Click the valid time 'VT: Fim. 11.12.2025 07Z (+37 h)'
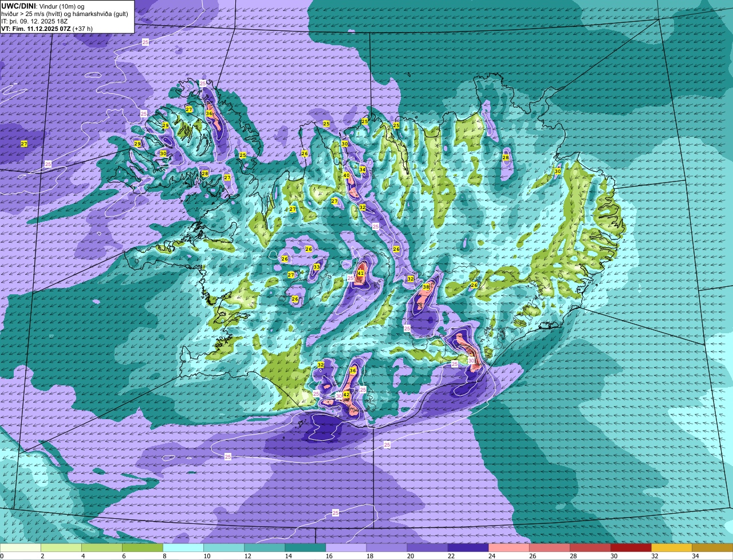The image size is (733, 560). [47, 28]
